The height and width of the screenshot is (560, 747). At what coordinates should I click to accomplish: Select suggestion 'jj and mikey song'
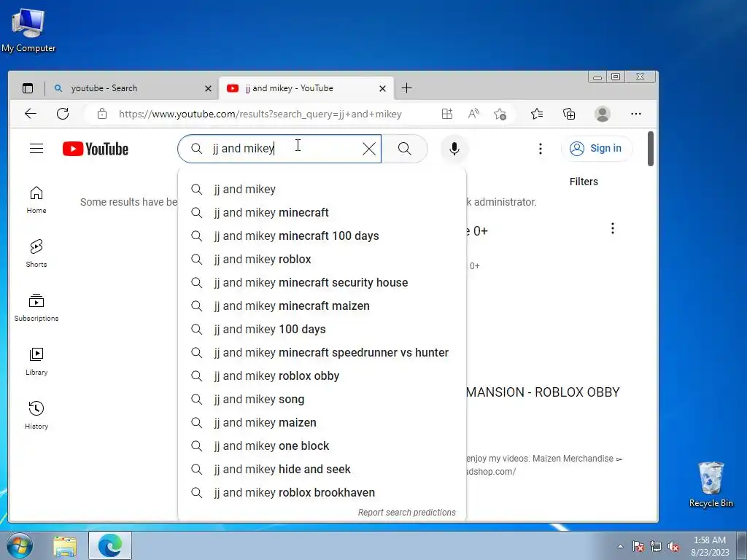322,399
